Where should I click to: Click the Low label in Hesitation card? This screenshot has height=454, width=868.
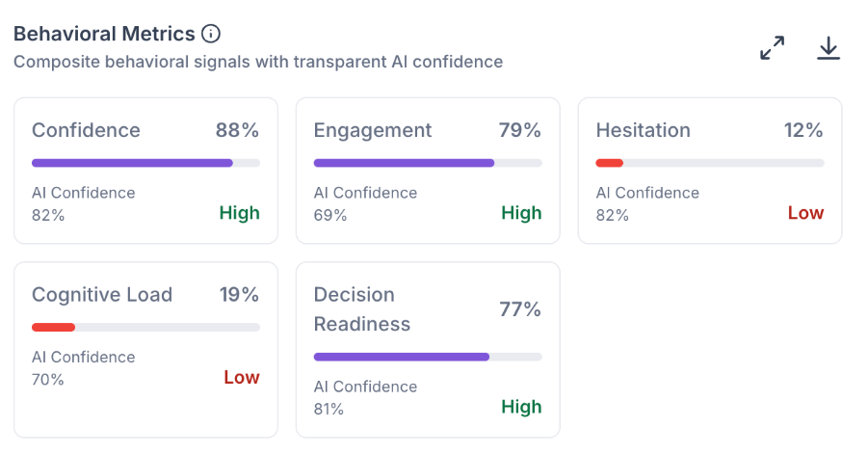coord(805,213)
